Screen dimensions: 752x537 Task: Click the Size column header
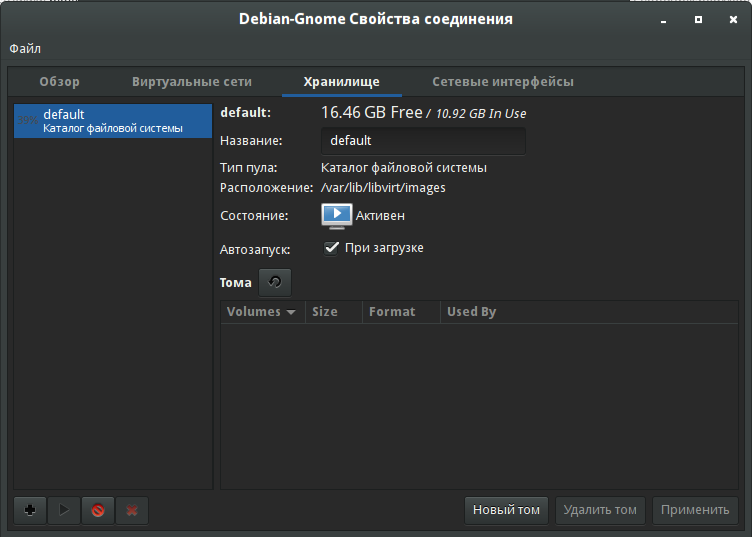pos(334,312)
